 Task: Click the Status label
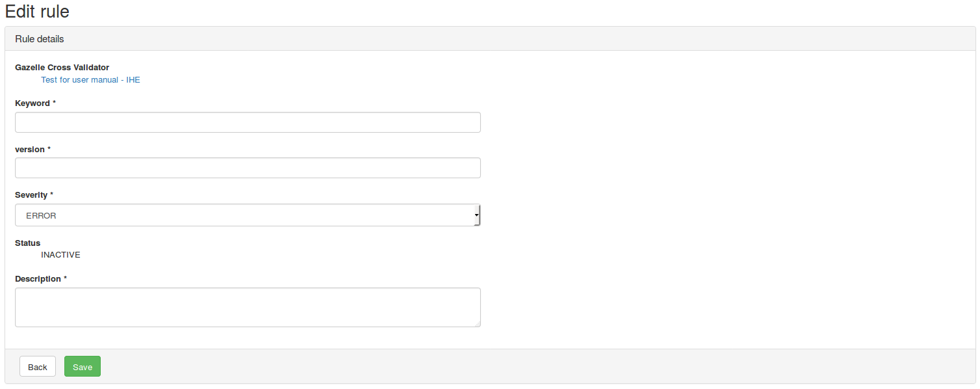pos(28,243)
